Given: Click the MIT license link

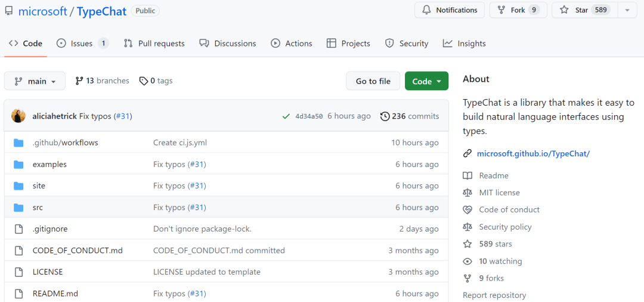Looking at the screenshot, I should (x=499, y=192).
